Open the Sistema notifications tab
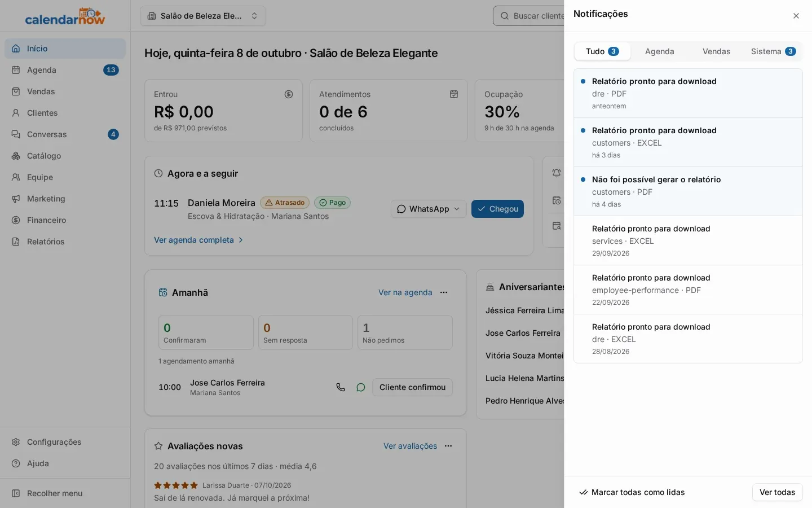Viewport: 812px width, 508px height. coord(773,51)
